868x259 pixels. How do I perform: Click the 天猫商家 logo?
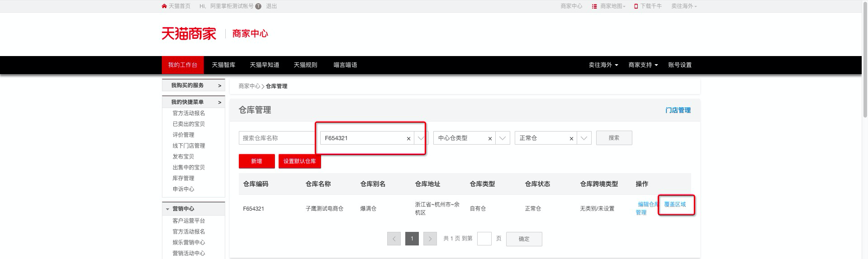(189, 33)
